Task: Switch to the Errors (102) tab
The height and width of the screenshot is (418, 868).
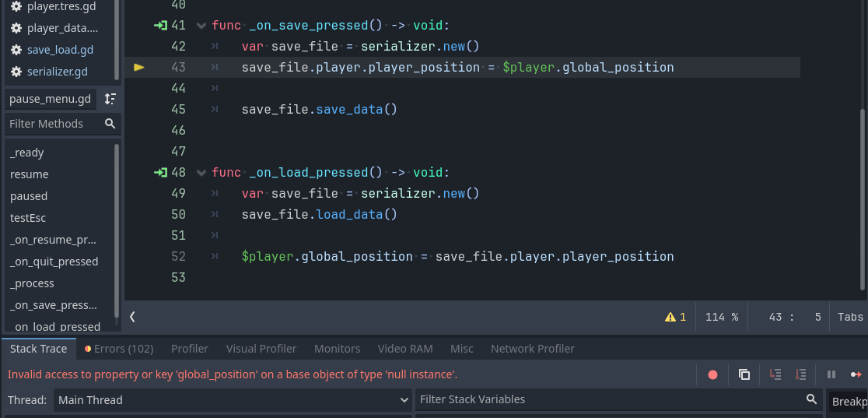Action: point(118,349)
